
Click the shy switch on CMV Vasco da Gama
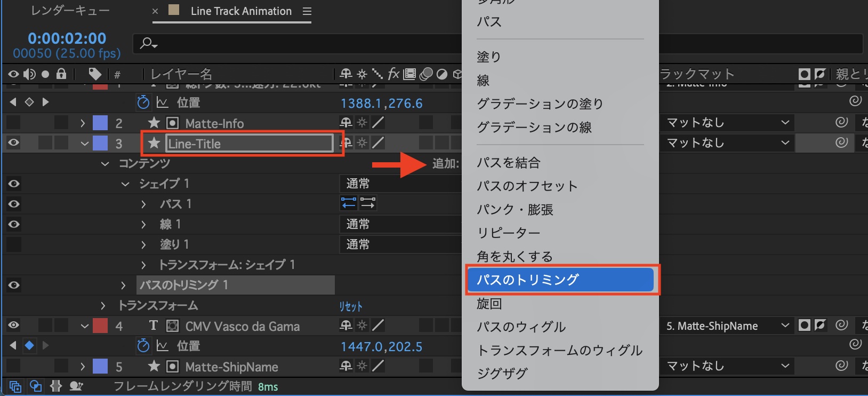(346, 326)
